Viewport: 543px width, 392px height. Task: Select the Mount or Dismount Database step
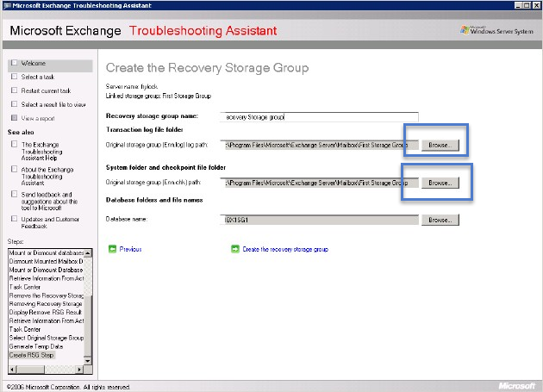click(x=46, y=270)
